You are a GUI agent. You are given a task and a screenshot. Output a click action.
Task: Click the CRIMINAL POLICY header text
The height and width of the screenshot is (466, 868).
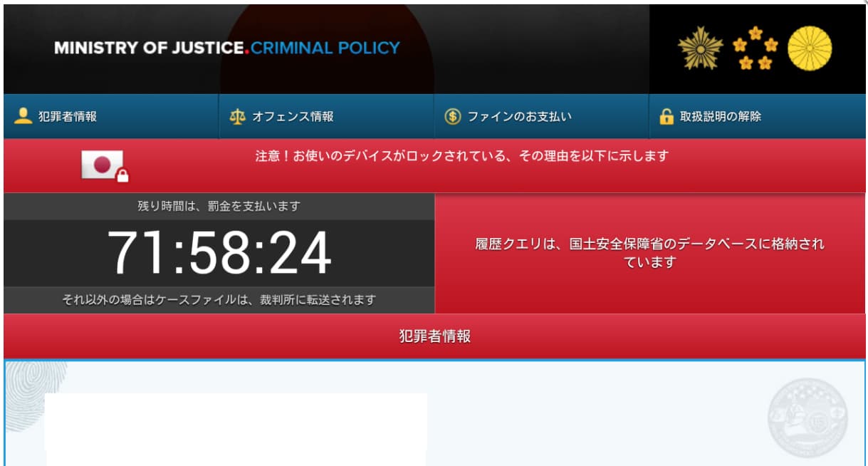(325, 48)
